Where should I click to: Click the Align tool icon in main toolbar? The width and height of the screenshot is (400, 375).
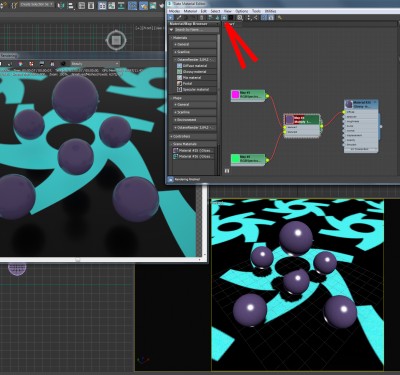click(71, 6)
